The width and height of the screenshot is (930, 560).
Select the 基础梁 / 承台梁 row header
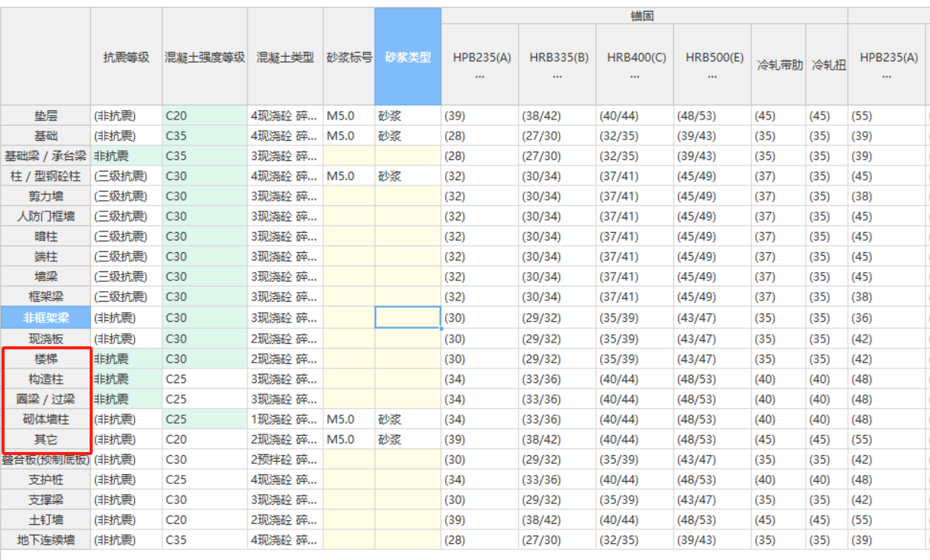(x=46, y=156)
